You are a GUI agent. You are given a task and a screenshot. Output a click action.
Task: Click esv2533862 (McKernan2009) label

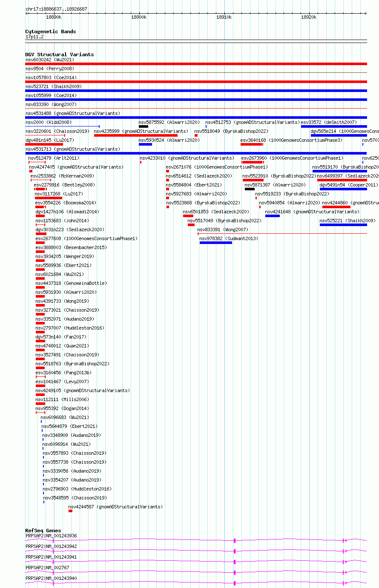62,176
